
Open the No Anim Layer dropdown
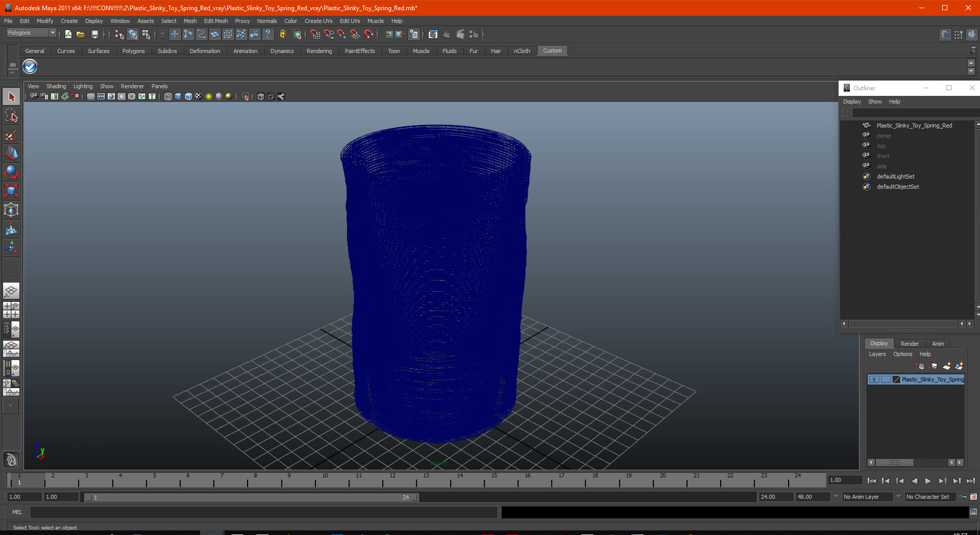point(867,497)
